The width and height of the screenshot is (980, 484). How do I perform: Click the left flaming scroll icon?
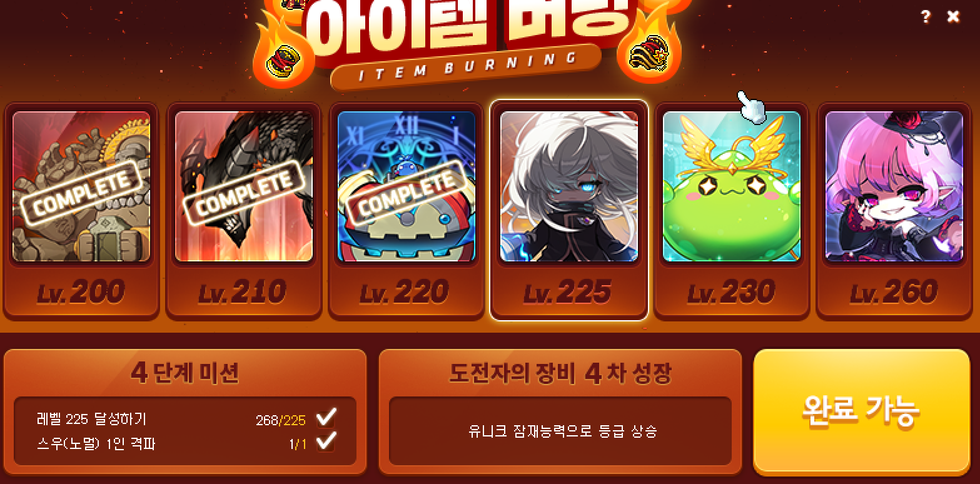[283, 59]
